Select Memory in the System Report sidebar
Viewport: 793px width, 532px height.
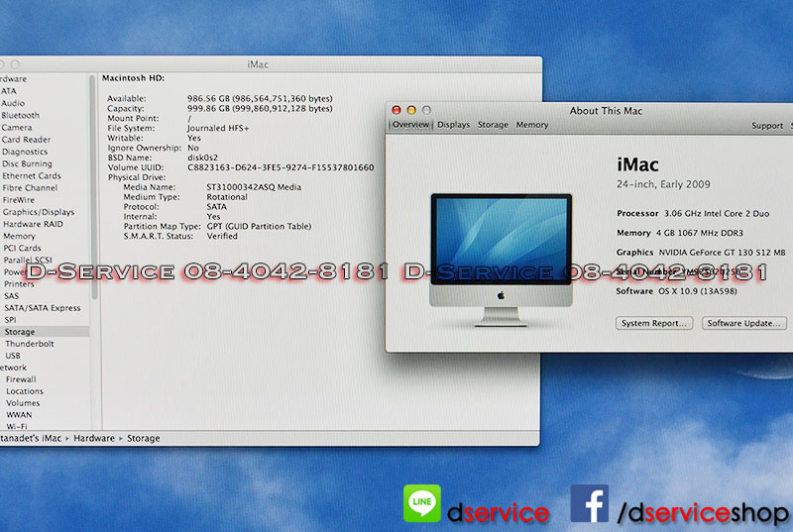(x=19, y=236)
